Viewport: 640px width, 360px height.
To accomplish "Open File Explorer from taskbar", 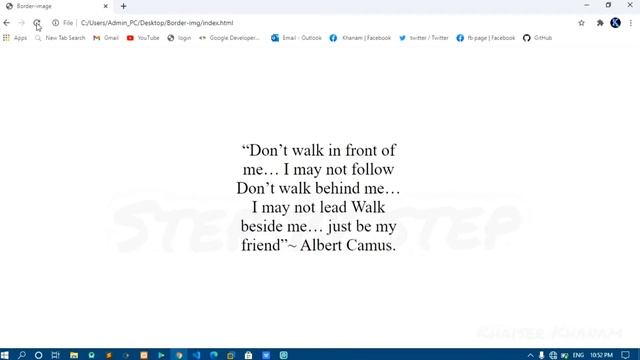I will click(74, 355).
